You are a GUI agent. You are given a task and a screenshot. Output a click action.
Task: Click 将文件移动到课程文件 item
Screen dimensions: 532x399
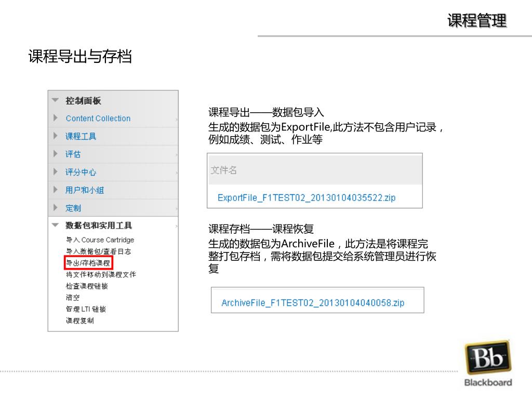tap(101, 274)
